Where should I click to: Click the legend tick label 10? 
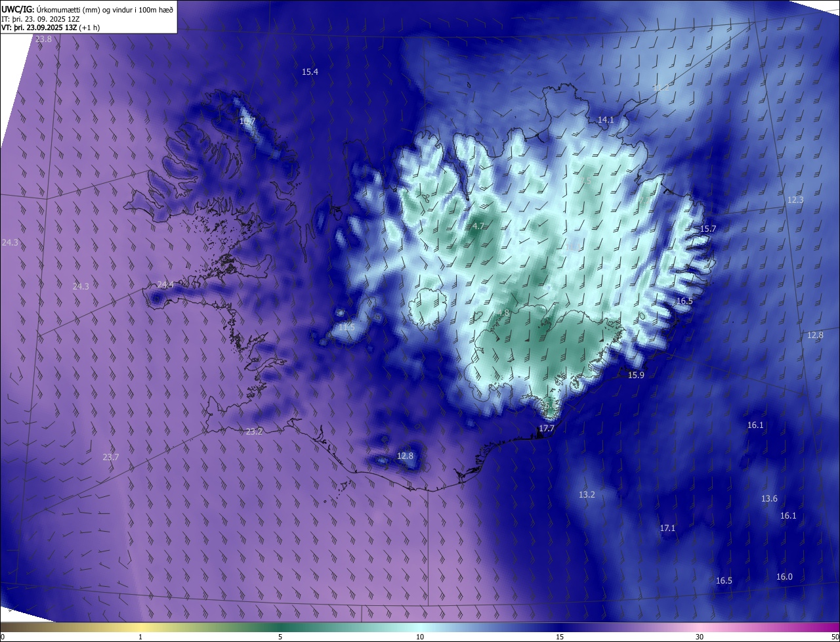point(420,637)
